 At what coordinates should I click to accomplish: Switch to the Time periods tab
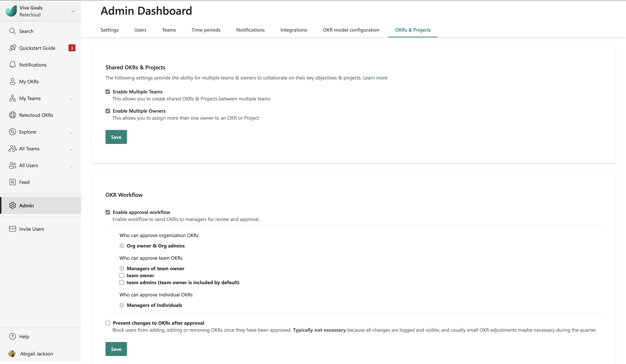click(x=206, y=30)
